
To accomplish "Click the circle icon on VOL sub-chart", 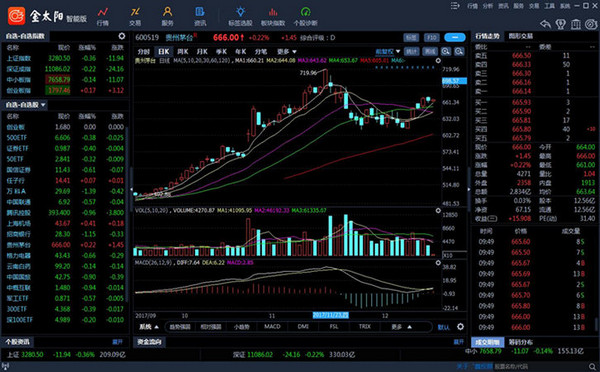I will click(438, 210).
